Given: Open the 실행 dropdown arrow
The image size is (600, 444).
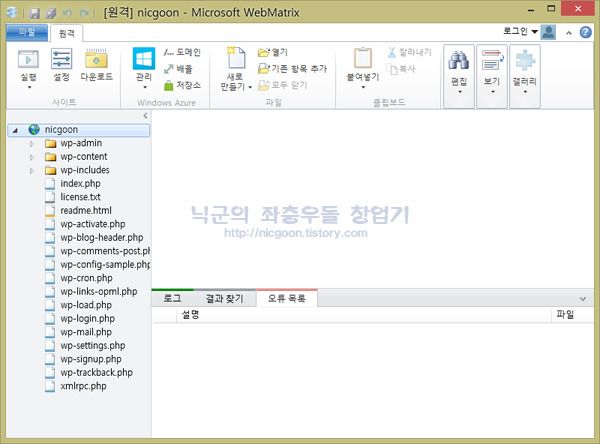Looking at the screenshot, I should (x=29, y=87).
